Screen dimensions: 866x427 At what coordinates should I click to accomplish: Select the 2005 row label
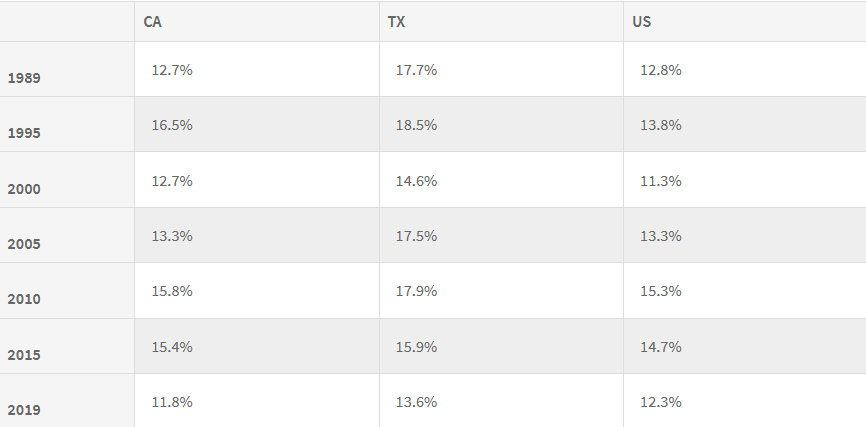[x=24, y=244]
